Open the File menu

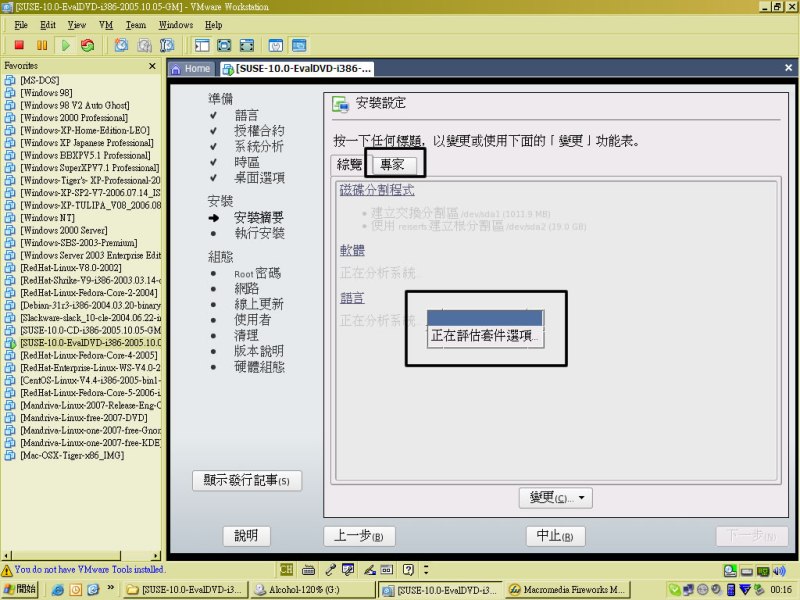click(21, 24)
